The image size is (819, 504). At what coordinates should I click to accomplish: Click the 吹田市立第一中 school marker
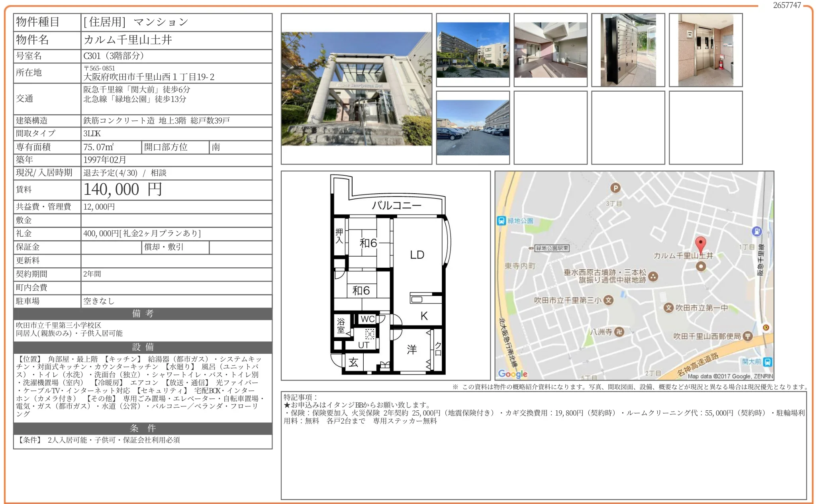click(668, 308)
